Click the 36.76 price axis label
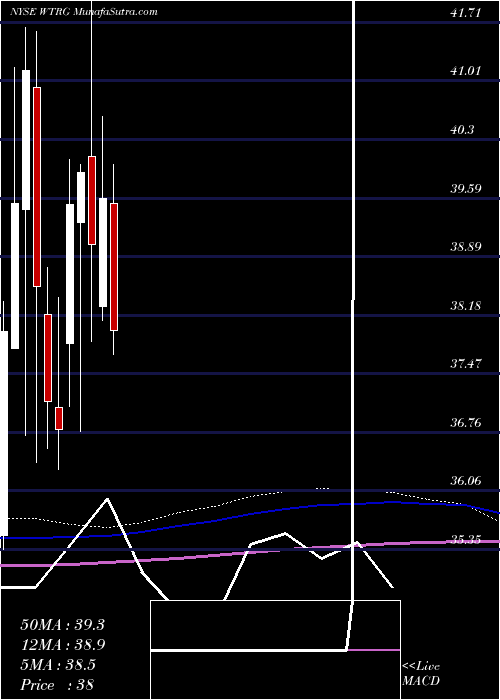The width and height of the screenshot is (500, 700). tap(466, 422)
